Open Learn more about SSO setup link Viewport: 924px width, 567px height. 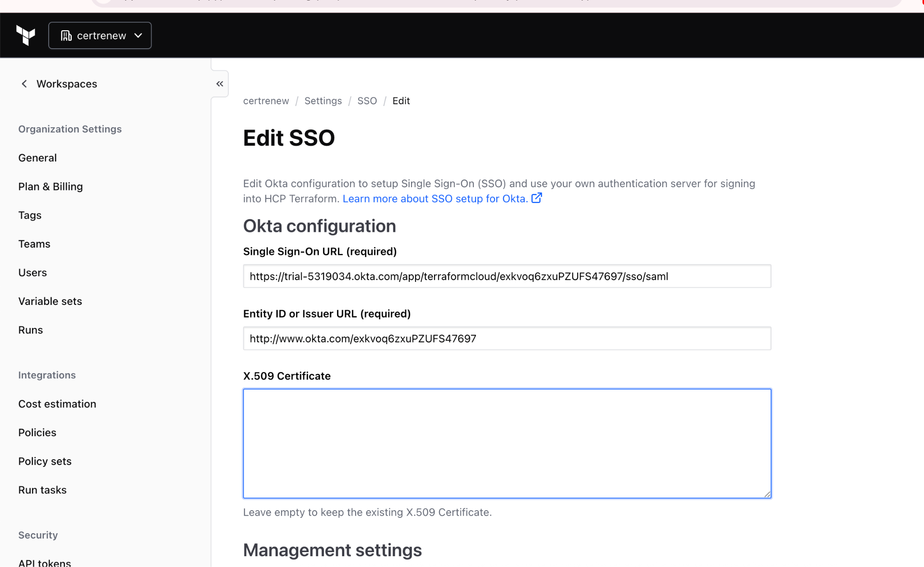[435, 199]
